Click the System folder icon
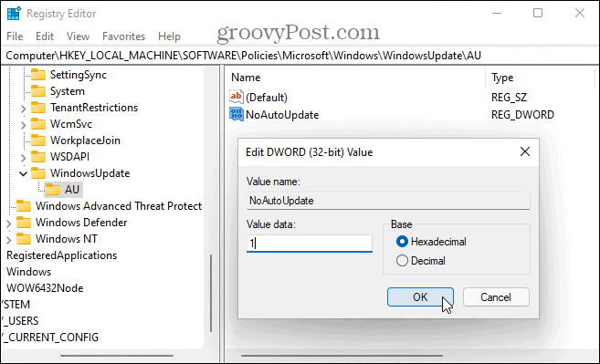The height and width of the screenshot is (364, 600). tap(38, 91)
